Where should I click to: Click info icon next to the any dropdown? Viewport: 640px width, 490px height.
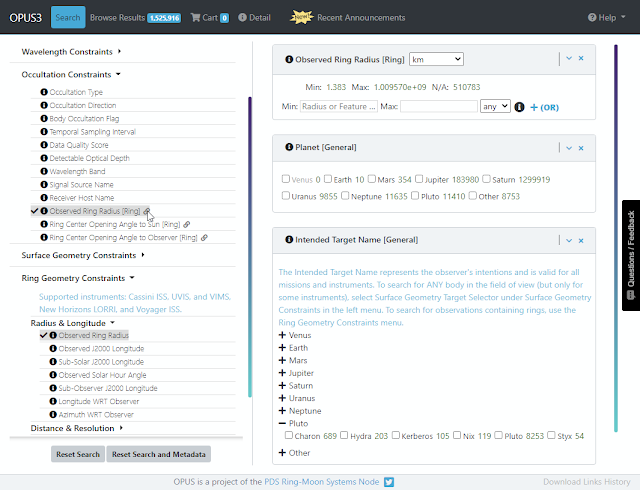pyautogui.click(x=519, y=107)
